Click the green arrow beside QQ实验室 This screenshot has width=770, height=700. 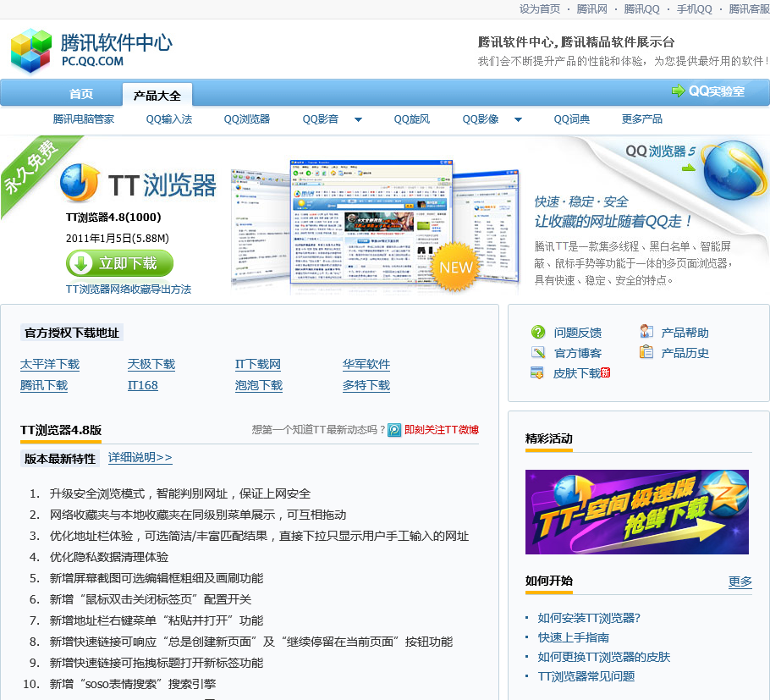678,91
